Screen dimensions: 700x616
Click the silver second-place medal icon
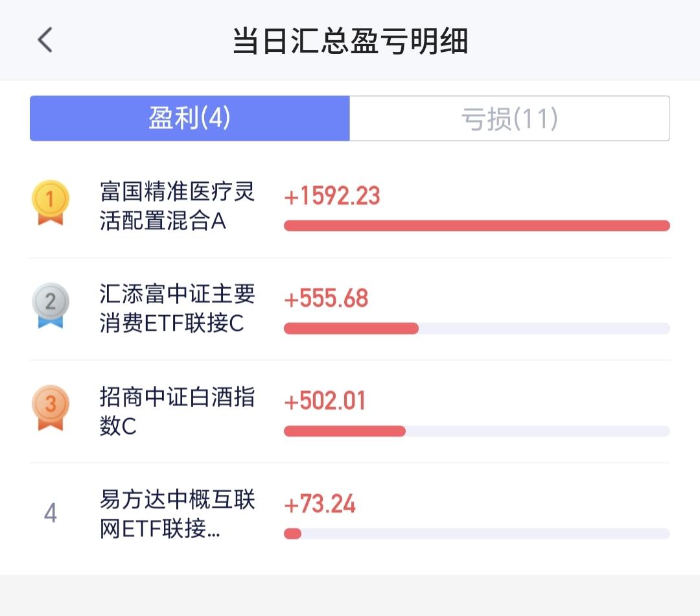51,305
